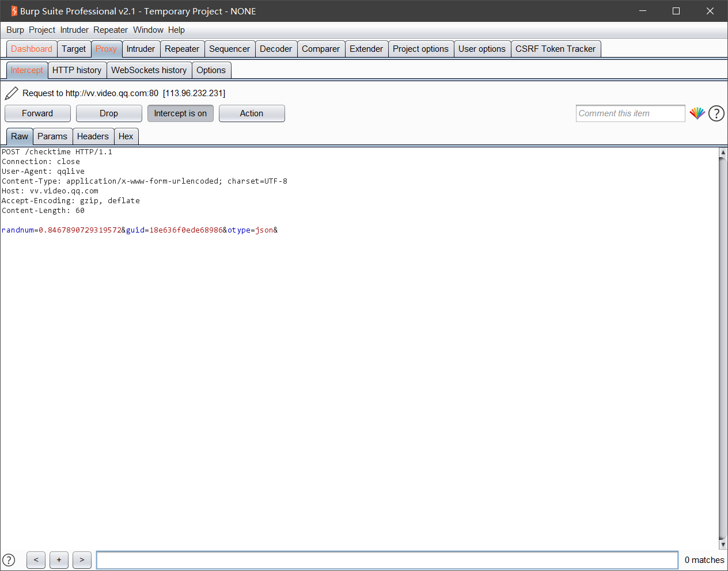Open search help icon at bottom left

click(x=9, y=559)
